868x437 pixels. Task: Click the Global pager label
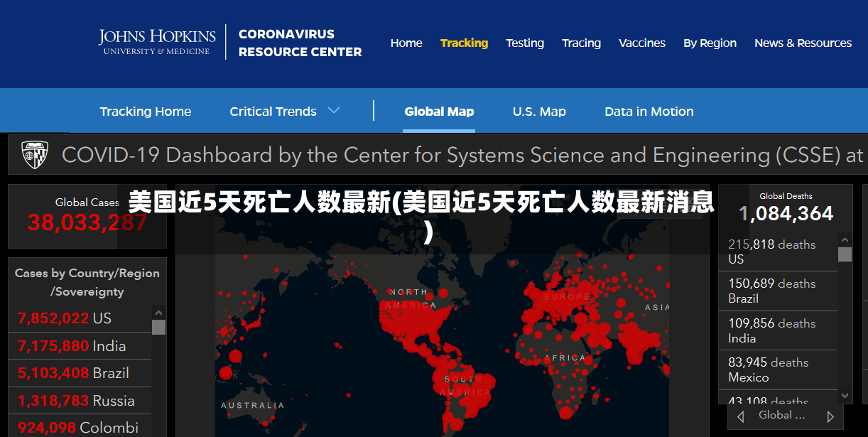pyautogui.click(x=781, y=415)
